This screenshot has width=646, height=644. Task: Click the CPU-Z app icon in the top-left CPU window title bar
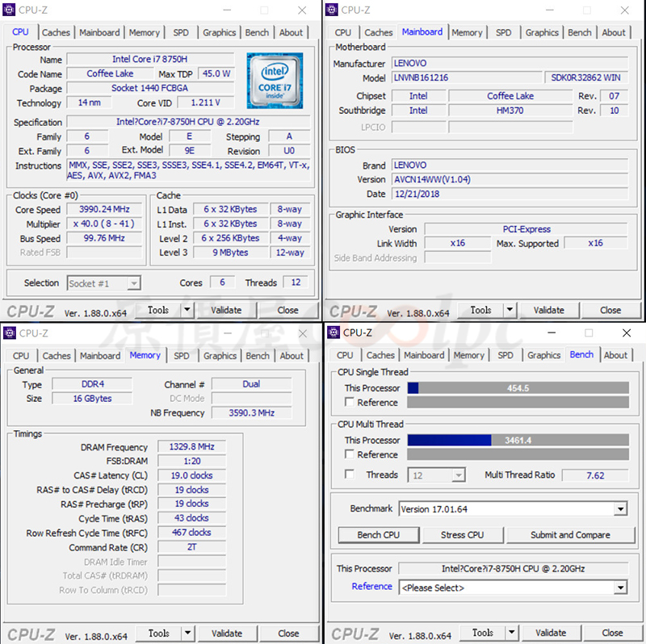(9, 10)
